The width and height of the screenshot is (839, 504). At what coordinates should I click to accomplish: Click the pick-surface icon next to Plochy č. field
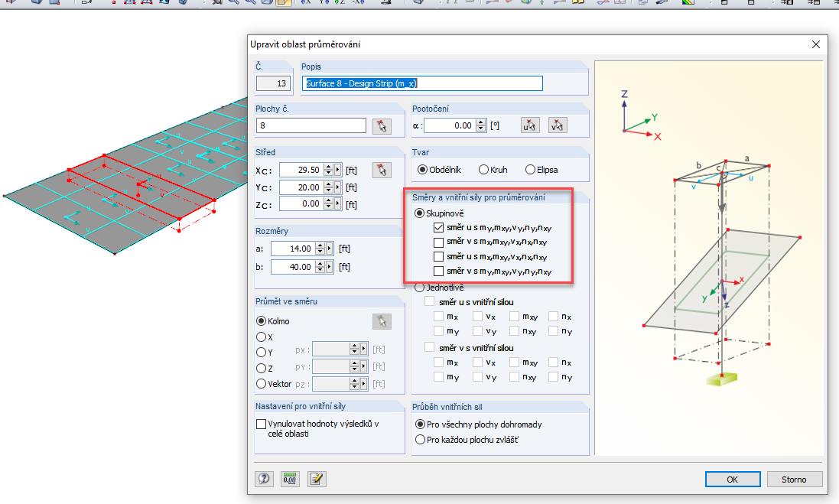click(x=382, y=126)
